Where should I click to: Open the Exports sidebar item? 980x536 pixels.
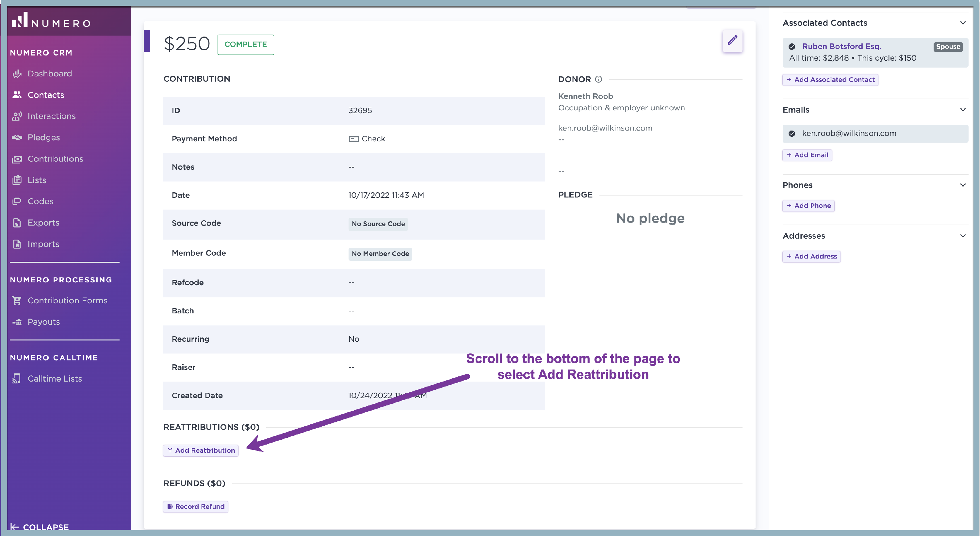[x=43, y=223]
